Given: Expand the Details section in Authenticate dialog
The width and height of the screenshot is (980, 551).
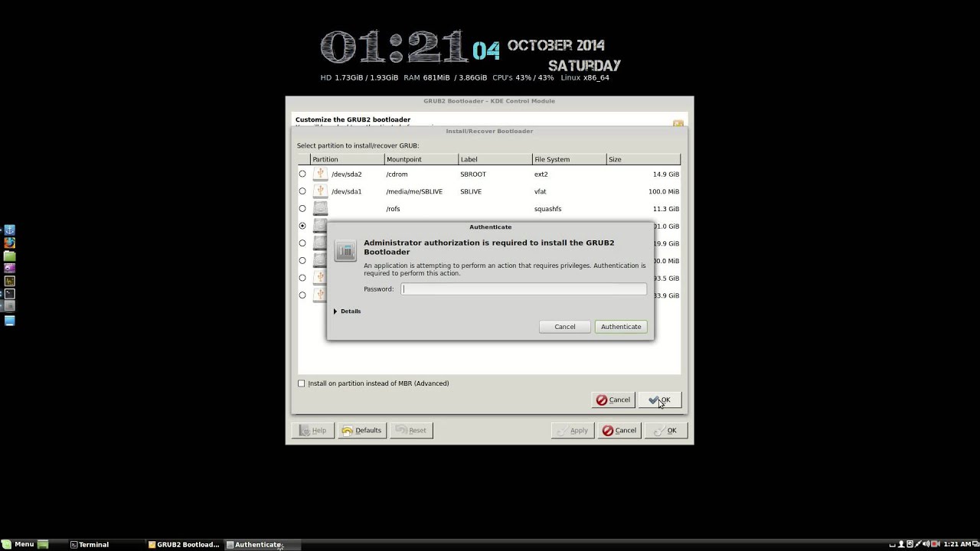Looking at the screenshot, I should coord(348,311).
